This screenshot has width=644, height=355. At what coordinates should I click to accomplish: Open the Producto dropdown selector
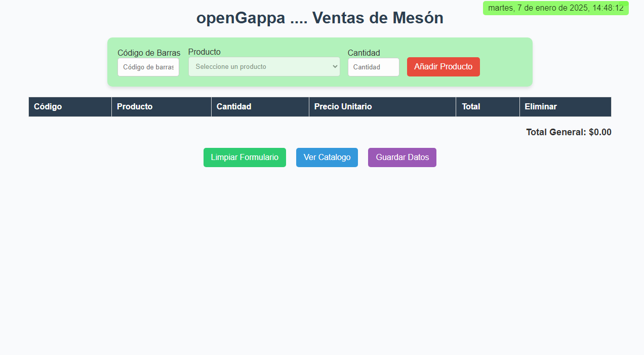pos(264,66)
